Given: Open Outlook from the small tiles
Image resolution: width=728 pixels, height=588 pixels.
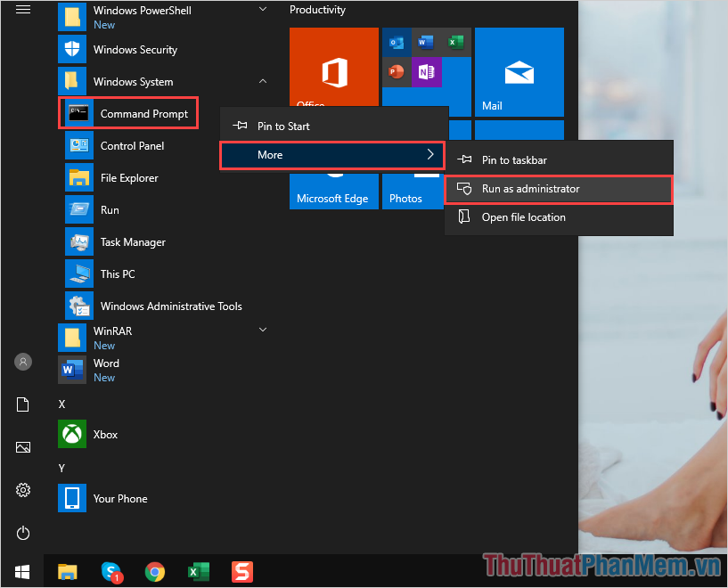Looking at the screenshot, I should (x=397, y=41).
